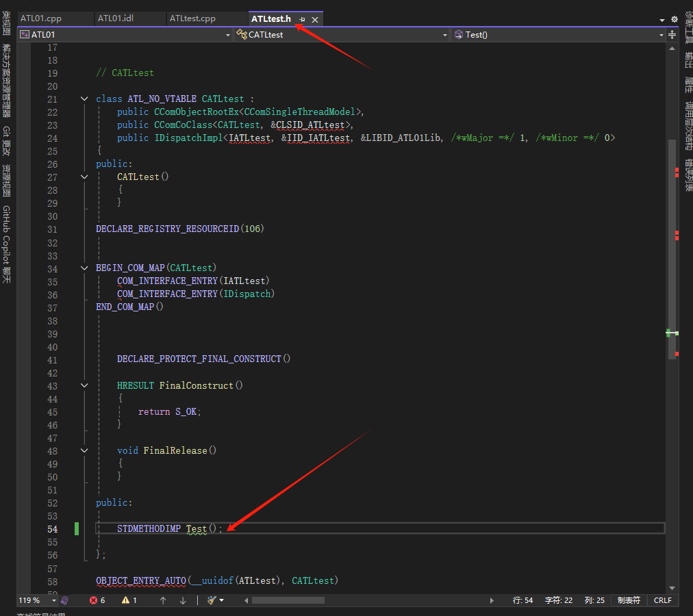This screenshot has height=616, width=693.
Task: Select the ATLtest.h tab
Action: click(271, 19)
